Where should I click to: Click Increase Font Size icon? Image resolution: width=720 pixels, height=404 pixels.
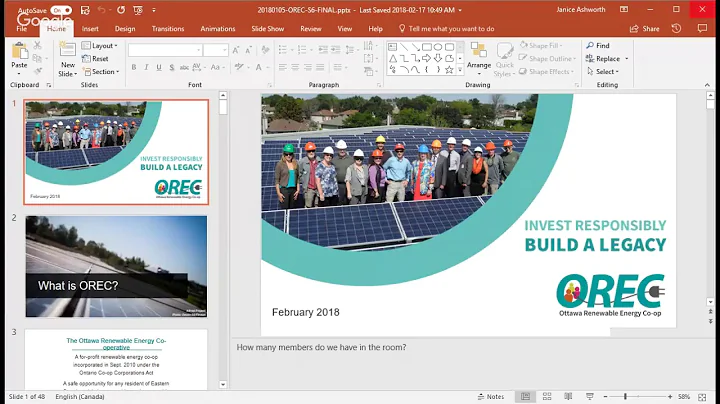point(236,50)
